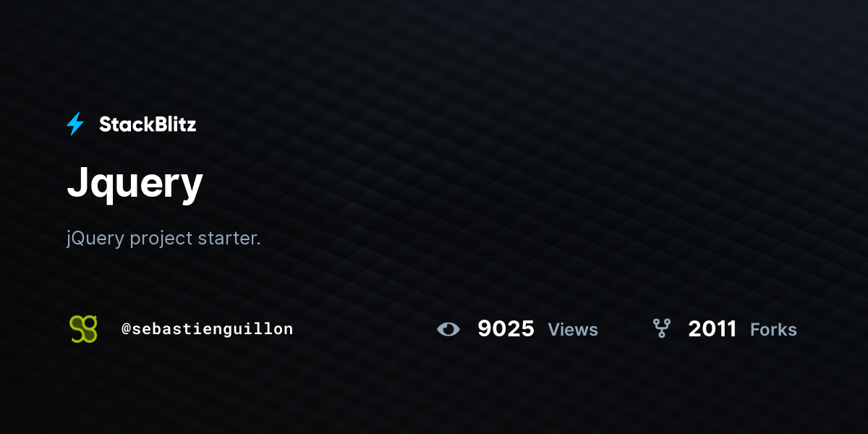This screenshot has height=434, width=868.
Task: Click the fork icon beside 2011
Action: (x=661, y=329)
